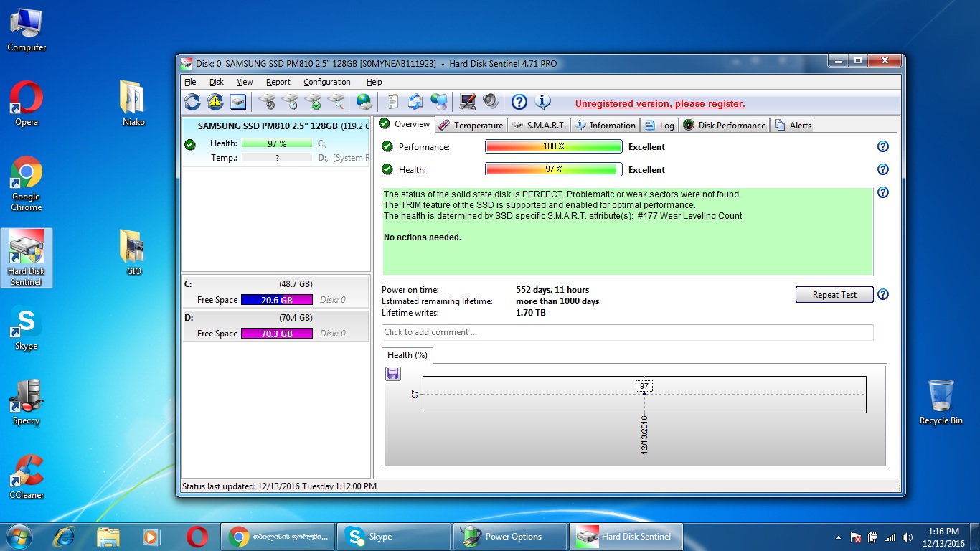Click the refresh icon with yellow warning triangle
980x551 pixels.
point(215,102)
